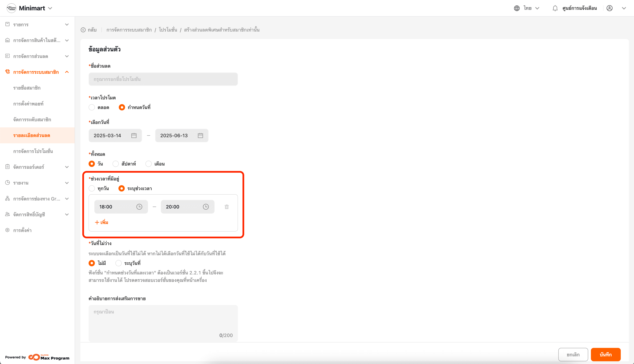
Task: Open รายชื่อสมาชิก in the sidebar
Action: click(27, 88)
